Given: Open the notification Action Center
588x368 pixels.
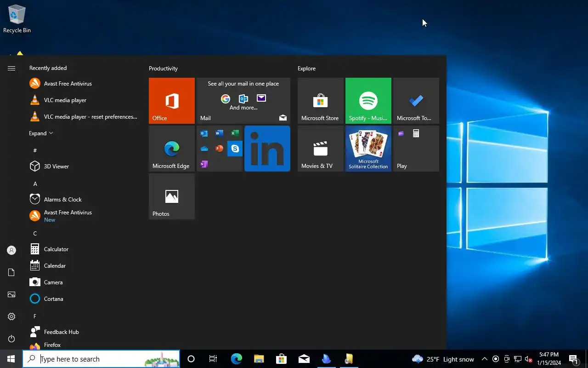Looking at the screenshot, I should [x=574, y=359].
